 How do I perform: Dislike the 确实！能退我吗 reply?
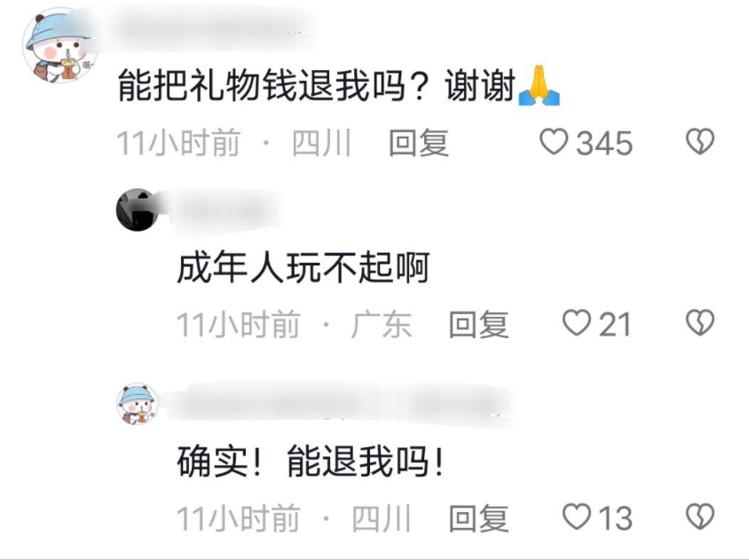(x=700, y=517)
